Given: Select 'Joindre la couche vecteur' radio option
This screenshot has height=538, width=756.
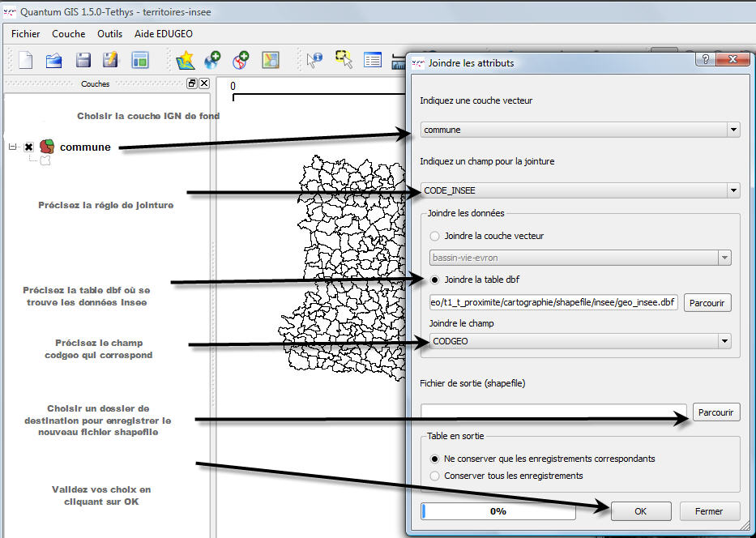Looking at the screenshot, I should click(435, 236).
